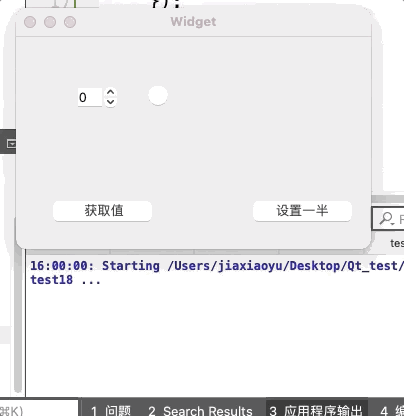Focus the spin box number field showing 0
The height and width of the screenshot is (416, 404).
[x=90, y=97]
